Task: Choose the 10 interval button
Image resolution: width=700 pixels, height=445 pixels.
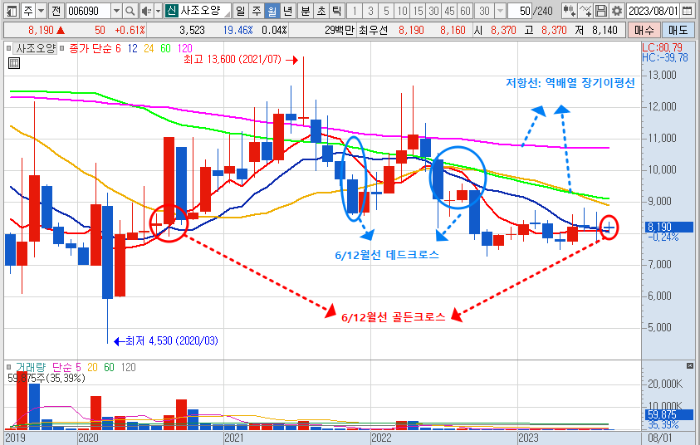Action: point(402,10)
